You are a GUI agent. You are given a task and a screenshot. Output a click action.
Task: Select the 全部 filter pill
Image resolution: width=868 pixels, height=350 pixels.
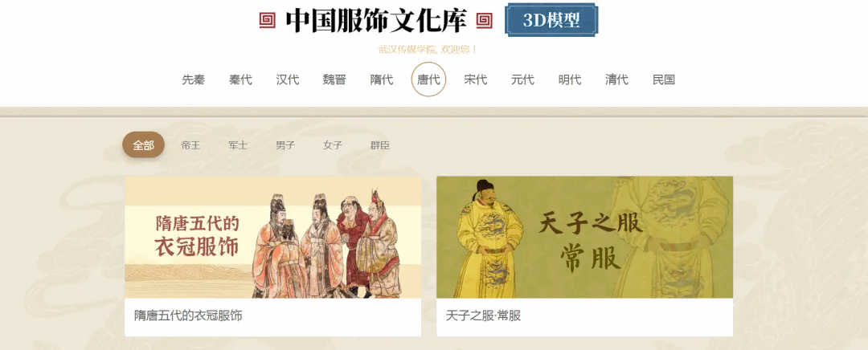click(x=143, y=144)
